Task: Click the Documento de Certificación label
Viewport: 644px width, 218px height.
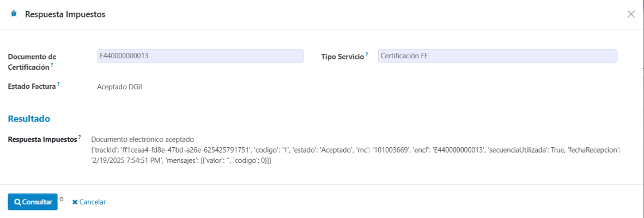Action: coord(32,62)
